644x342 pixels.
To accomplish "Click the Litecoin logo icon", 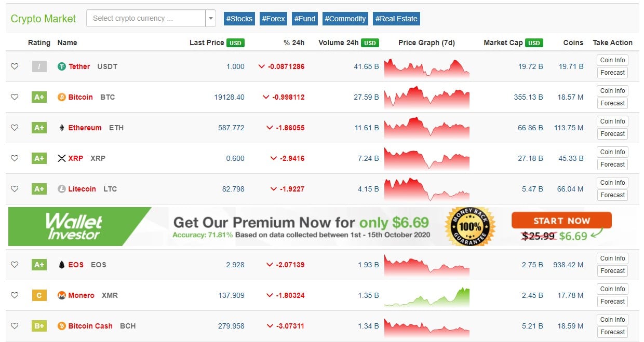I will point(62,189).
